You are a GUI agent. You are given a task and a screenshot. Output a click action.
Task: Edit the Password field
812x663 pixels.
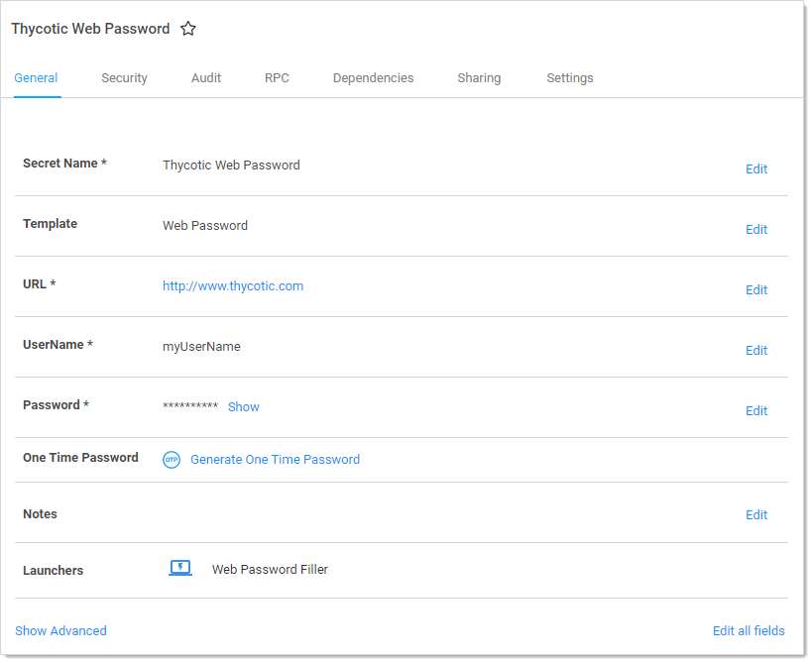tap(756, 411)
